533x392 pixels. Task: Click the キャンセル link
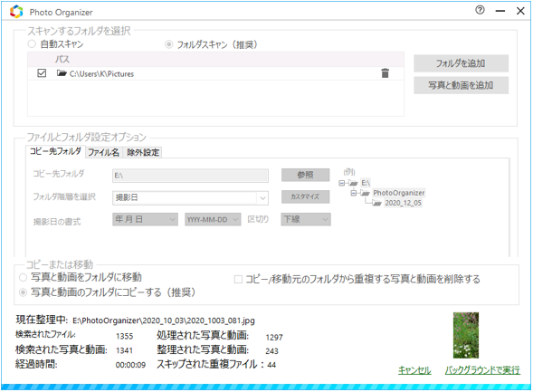(x=414, y=370)
